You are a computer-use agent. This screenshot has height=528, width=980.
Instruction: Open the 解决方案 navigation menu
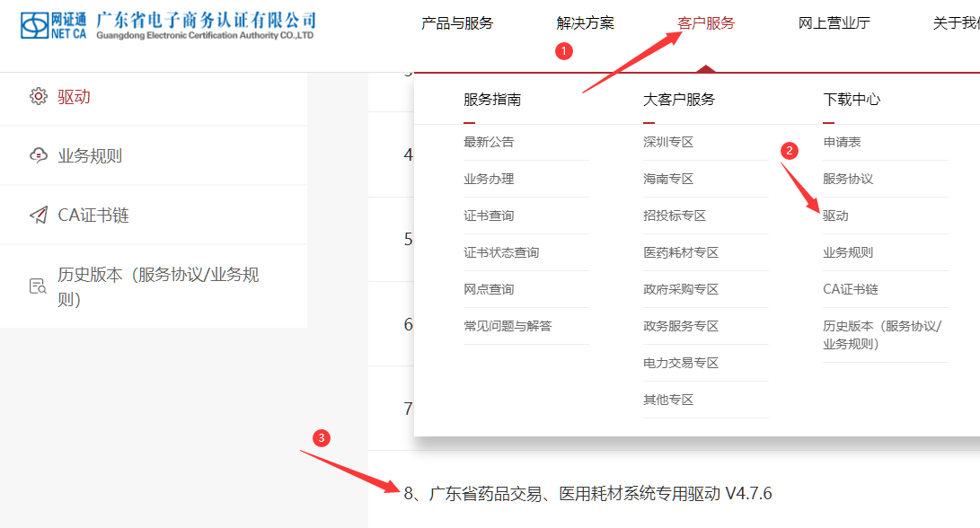(x=585, y=23)
